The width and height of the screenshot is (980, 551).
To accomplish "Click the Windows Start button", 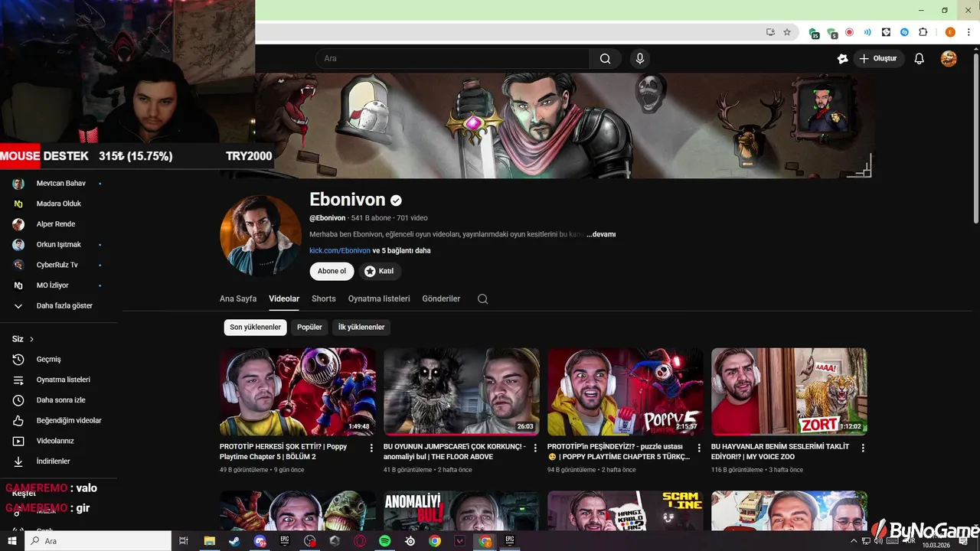I will point(12,541).
